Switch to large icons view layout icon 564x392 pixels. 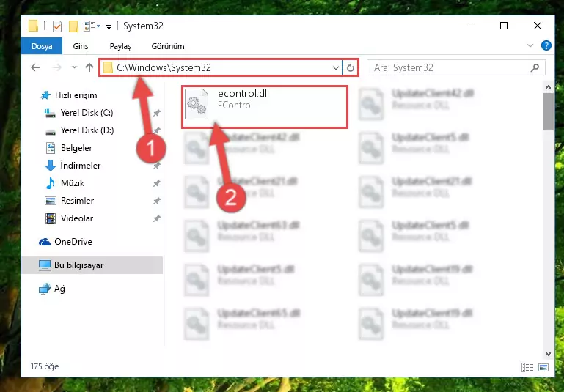point(543,367)
